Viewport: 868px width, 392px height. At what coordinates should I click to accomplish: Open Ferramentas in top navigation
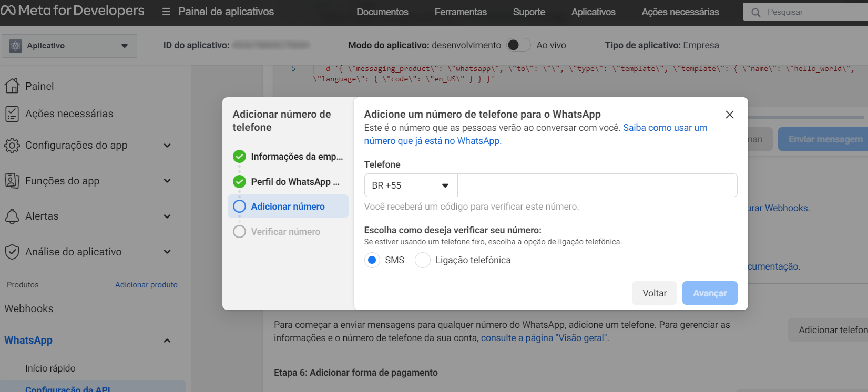[461, 12]
